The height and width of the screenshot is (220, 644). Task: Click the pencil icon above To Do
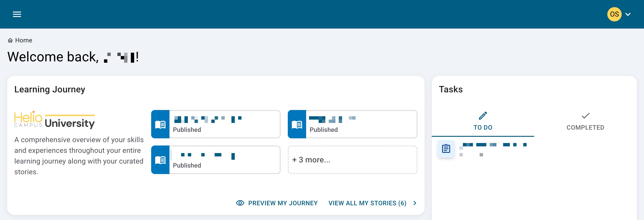coord(483,116)
